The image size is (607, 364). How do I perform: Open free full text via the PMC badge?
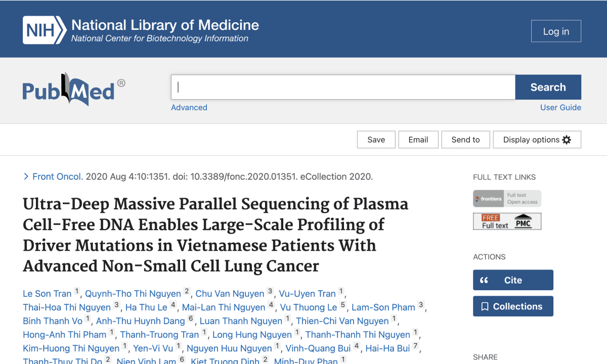coord(507,221)
